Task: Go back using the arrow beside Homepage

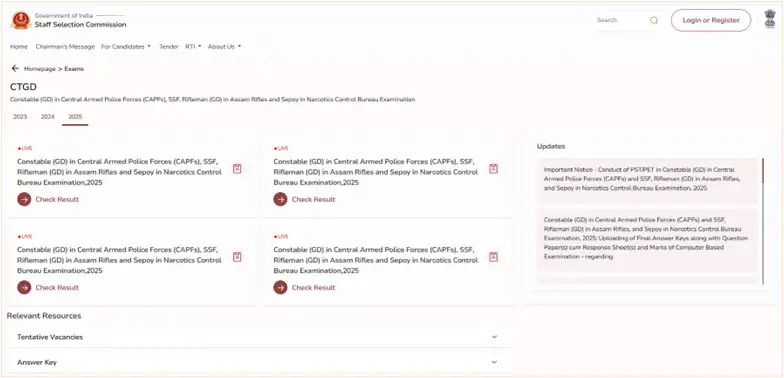Action: (x=15, y=68)
